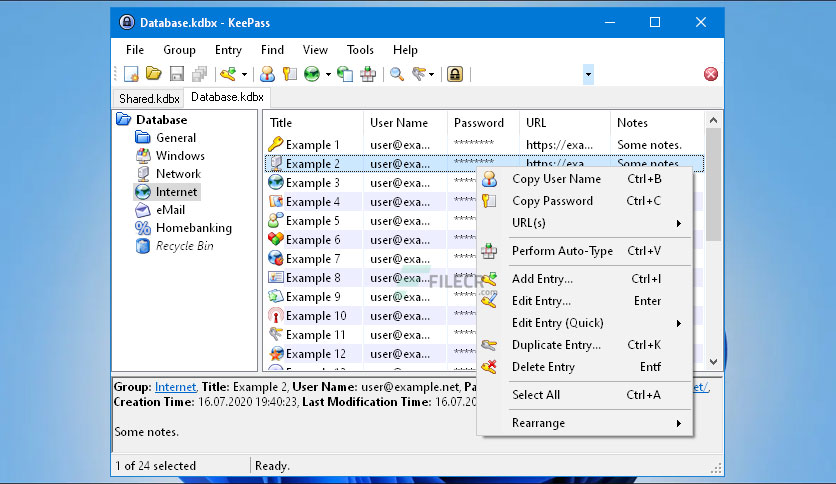Choose Copy Password from context menu
The width and height of the screenshot is (836, 484).
coord(552,201)
